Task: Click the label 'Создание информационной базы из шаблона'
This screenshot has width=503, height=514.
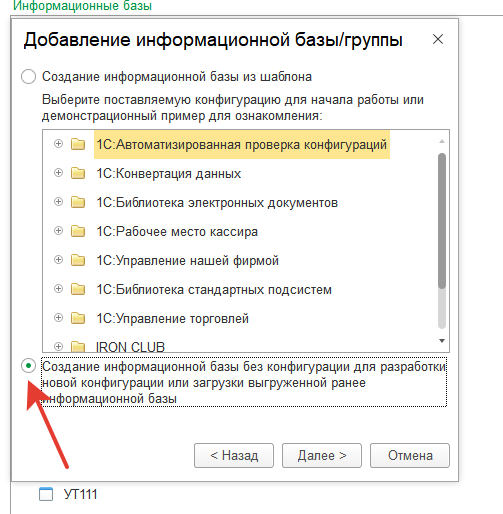Action: [177, 77]
